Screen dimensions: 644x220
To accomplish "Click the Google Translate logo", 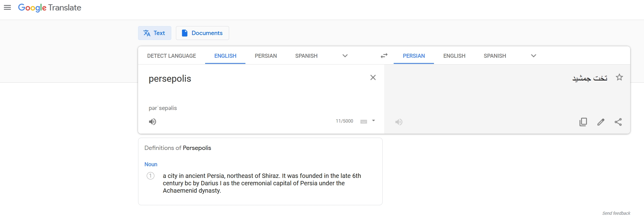I will [x=50, y=8].
